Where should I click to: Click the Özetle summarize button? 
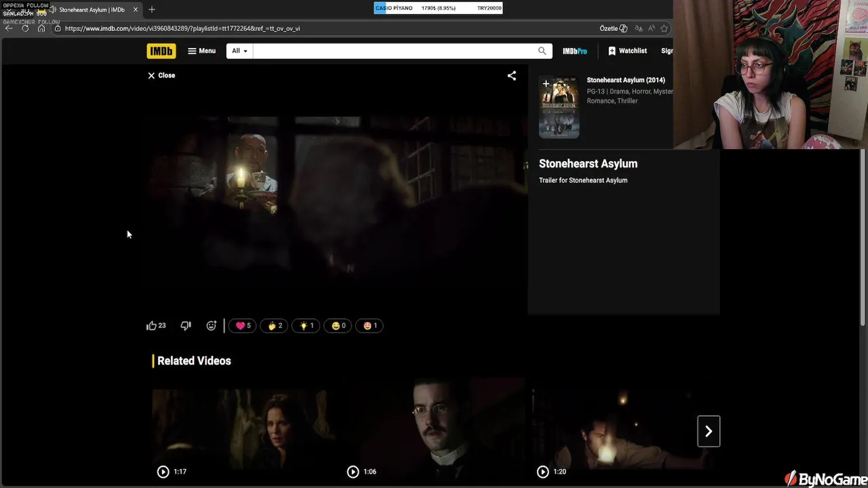pyautogui.click(x=614, y=28)
